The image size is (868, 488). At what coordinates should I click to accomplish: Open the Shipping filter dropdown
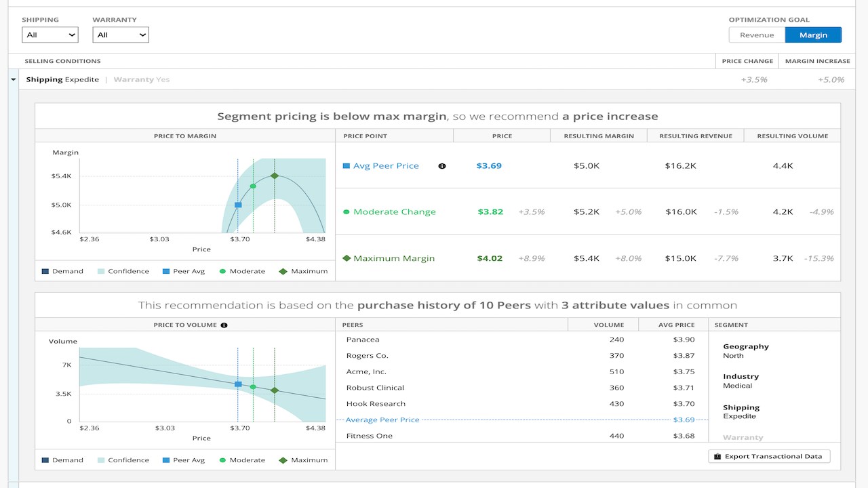coord(50,35)
